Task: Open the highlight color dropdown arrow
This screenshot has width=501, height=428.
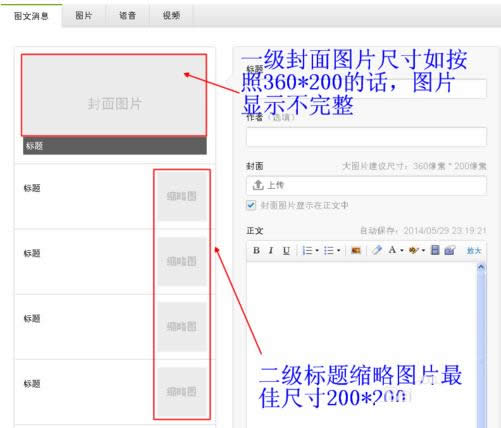Action: point(423,250)
